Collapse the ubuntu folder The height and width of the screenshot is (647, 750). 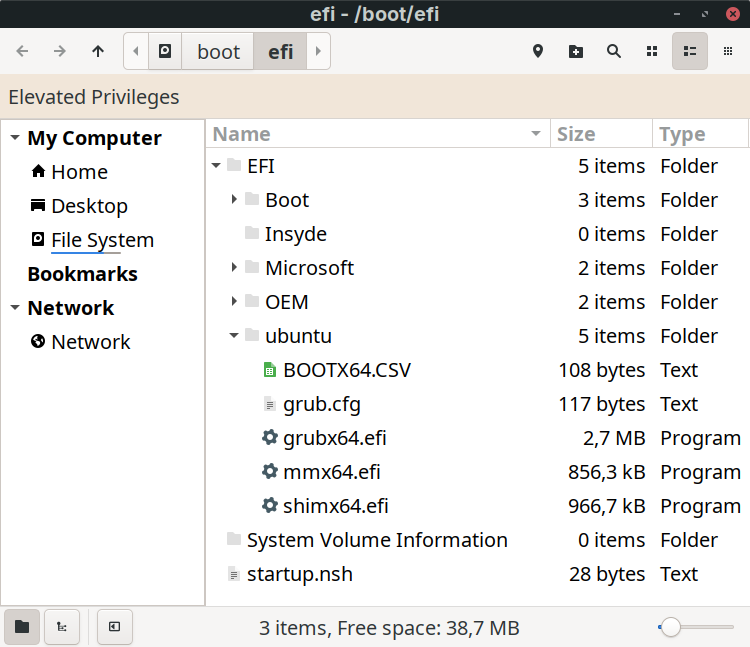coord(234,336)
